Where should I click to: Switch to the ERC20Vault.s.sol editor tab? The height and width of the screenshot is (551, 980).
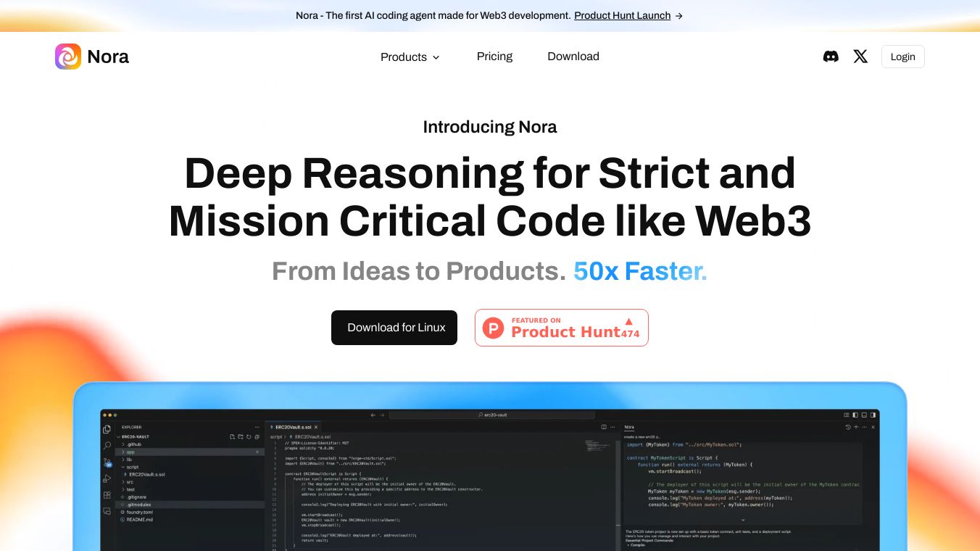pyautogui.click(x=294, y=427)
